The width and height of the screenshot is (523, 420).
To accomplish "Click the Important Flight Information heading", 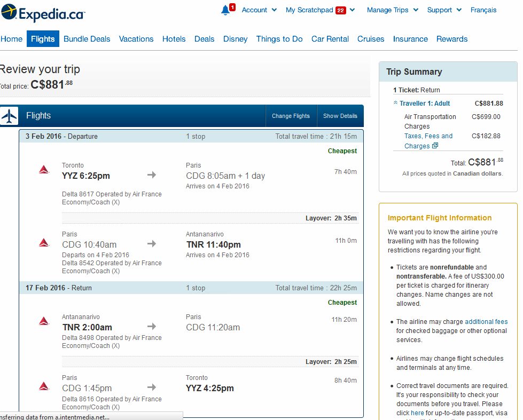I will (x=439, y=218).
